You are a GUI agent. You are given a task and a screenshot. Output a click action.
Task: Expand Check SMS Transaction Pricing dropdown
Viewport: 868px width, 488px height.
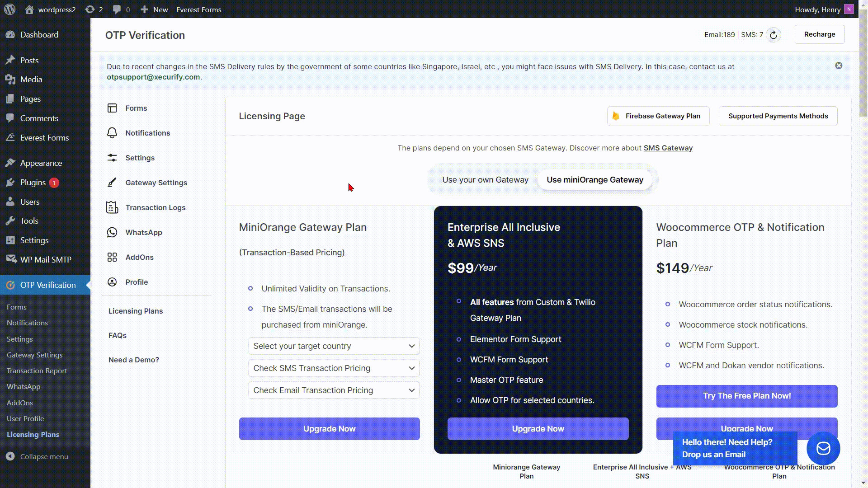[x=334, y=368]
